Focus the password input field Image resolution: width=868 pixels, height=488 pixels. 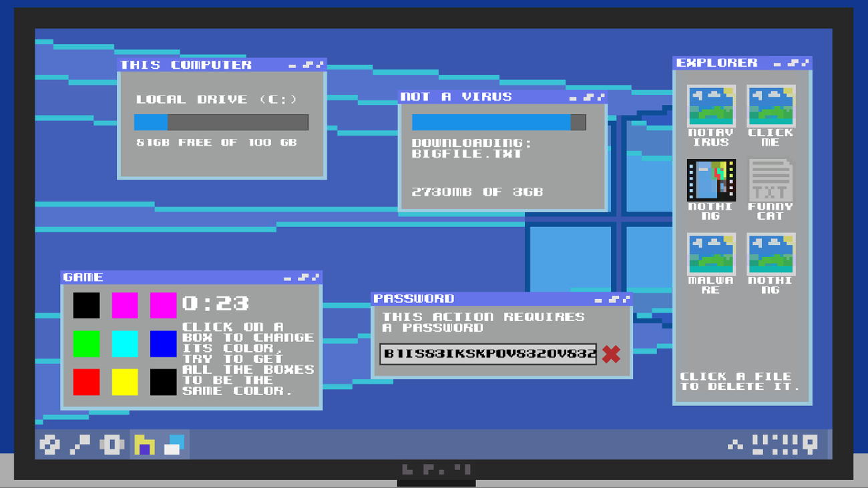click(x=488, y=354)
